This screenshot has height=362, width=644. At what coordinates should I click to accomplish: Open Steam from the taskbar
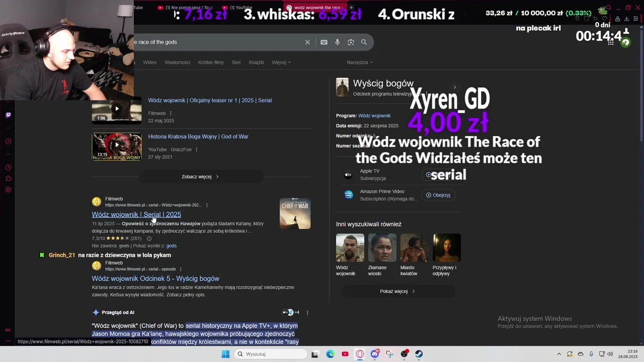click(419, 354)
